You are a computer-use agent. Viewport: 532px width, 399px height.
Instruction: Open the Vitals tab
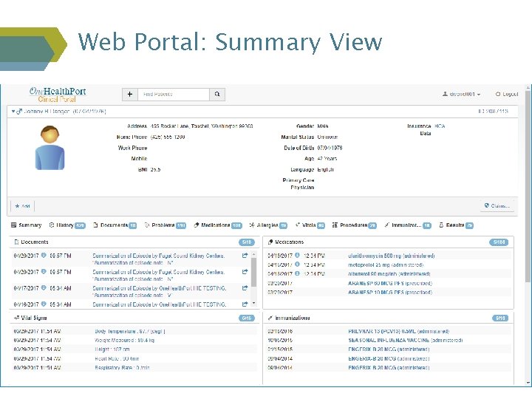pos(310,225)
